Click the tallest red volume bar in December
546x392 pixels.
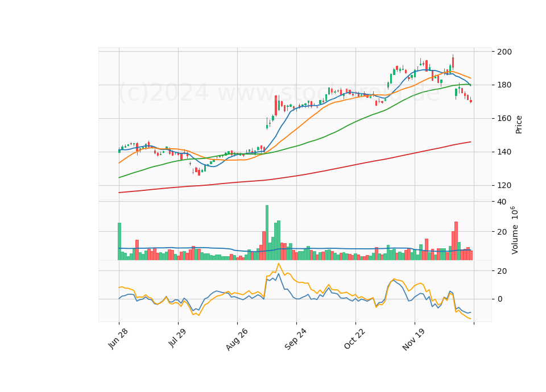tap(456, 241)
